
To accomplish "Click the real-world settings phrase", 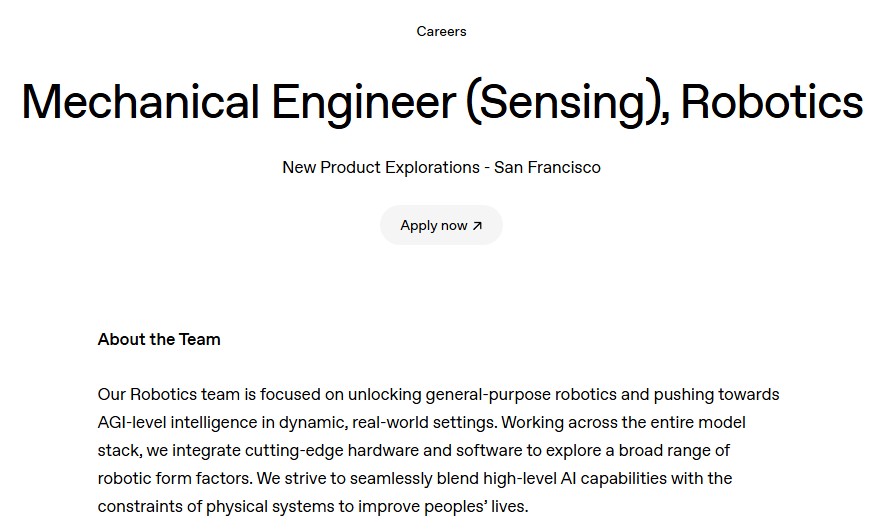I will coord(424,422).
